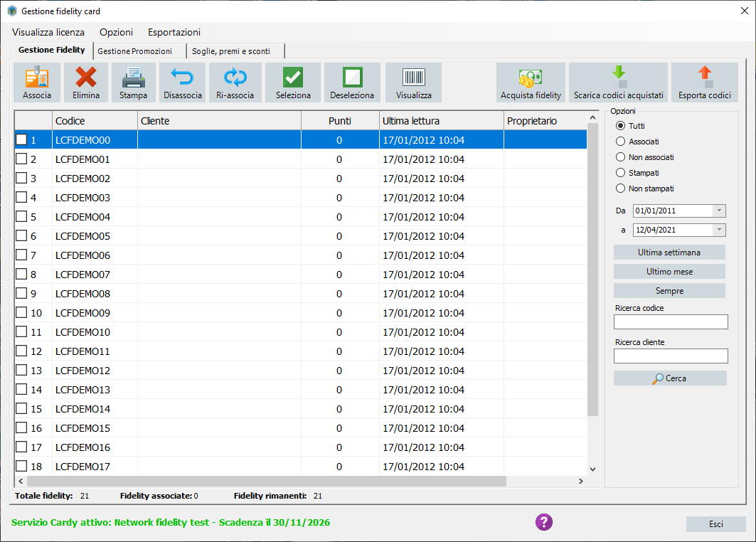Click the table scroll down arrow
The width and height of the screenshot is (756, 542).
(x=592, y=469)
